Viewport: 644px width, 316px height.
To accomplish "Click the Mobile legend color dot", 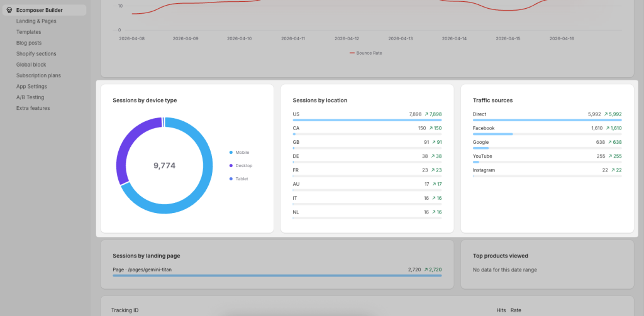I will pos(231,152).
